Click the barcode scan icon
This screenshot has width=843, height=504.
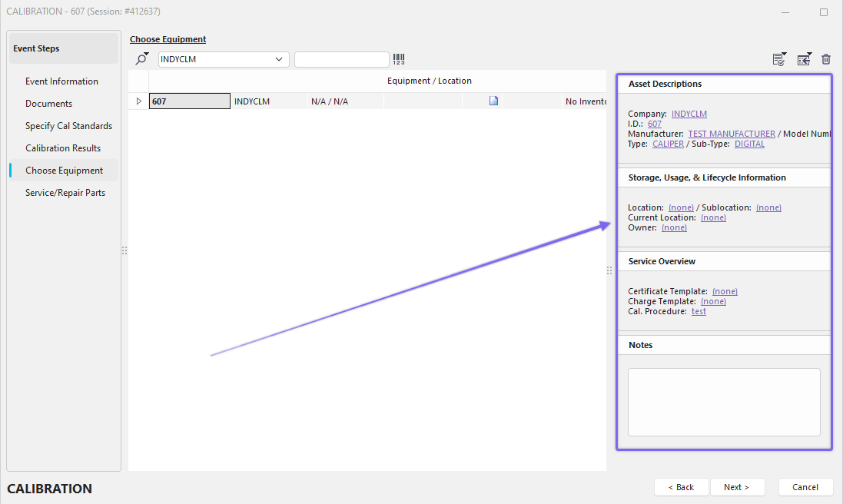point(399,59)
